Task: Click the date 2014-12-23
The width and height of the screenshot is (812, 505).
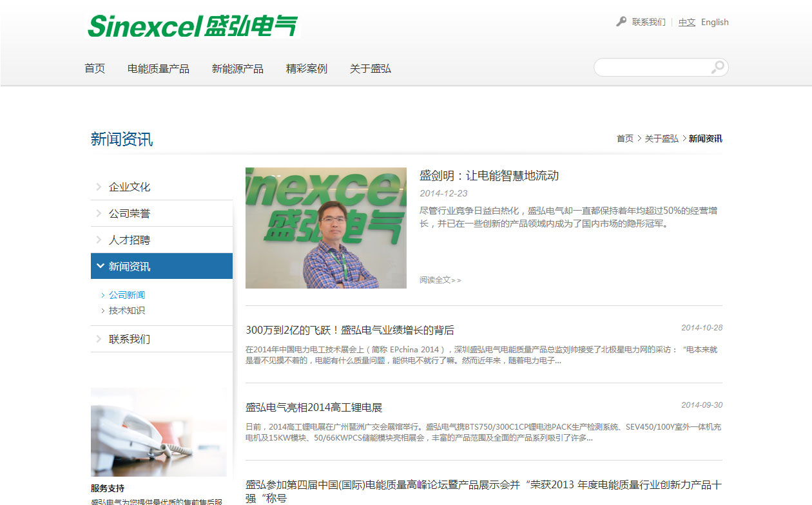Action: [x=443, y=193]
